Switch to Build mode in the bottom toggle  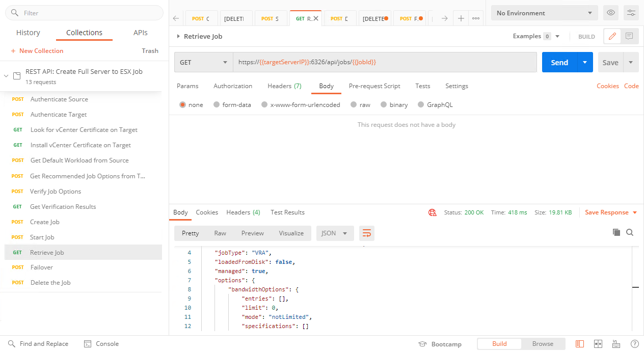(x=499, y=344)
